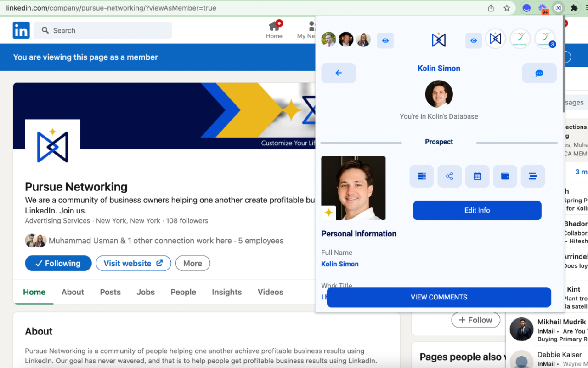The width and height of the screenshot is (588, 368).
Task: Unfollow by clicking the Following toggle button
Action: point(58,263)
